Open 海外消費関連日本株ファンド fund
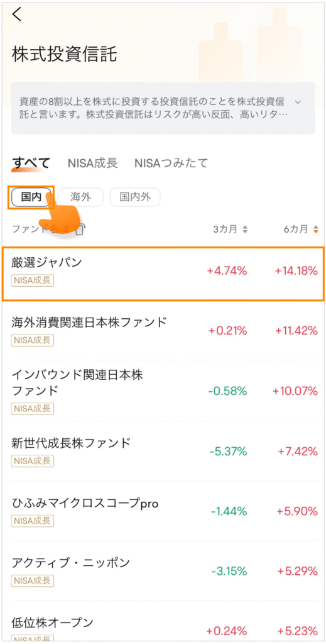Viewport: 326px width, 644px height. coord(163,330)
